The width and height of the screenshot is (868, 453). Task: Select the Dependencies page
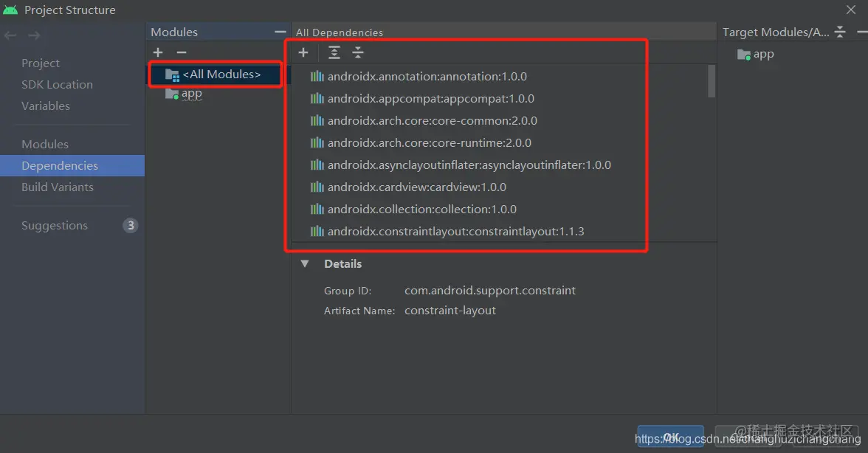tap(72, 165)
